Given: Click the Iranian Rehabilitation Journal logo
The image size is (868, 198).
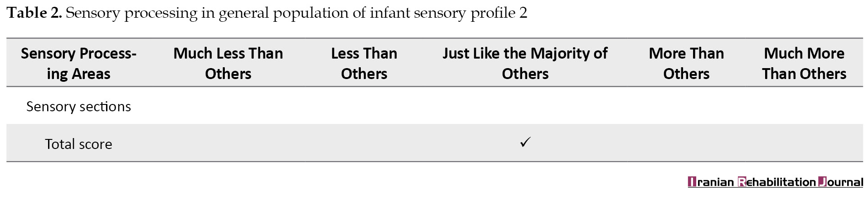Looking at the screenshot, I should point(775,182).
